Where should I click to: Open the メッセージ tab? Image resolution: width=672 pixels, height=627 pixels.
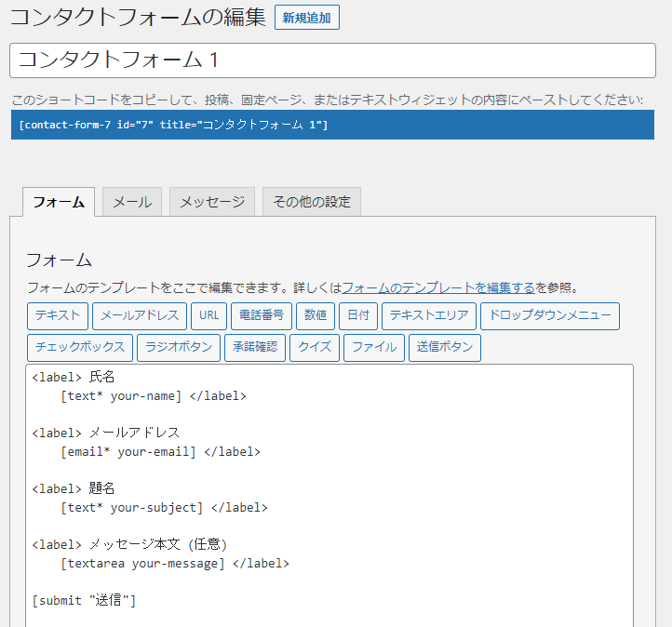tap(212, 202)
